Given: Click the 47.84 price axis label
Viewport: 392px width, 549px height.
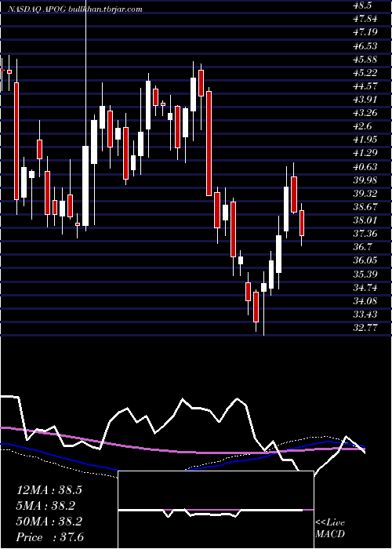Looking at the screenshot, I should [366, 19].
